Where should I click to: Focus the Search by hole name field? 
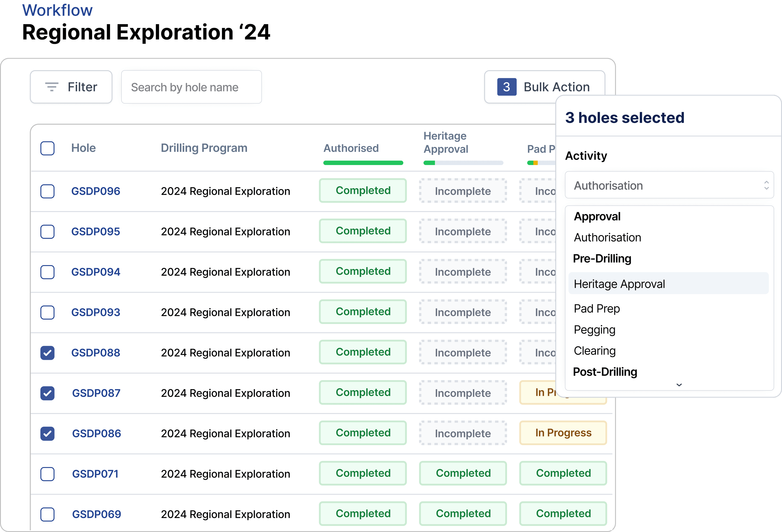191,87
